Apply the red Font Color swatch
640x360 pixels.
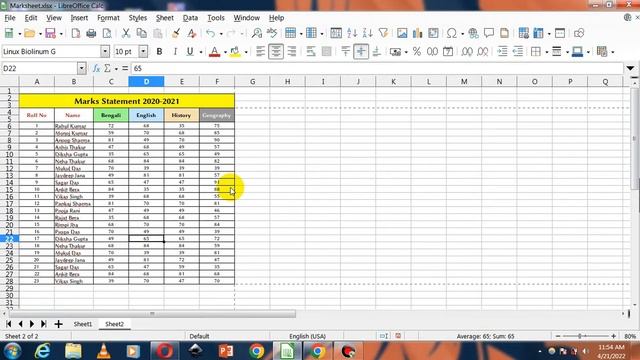pyautogui.click(x=214, y=51)
